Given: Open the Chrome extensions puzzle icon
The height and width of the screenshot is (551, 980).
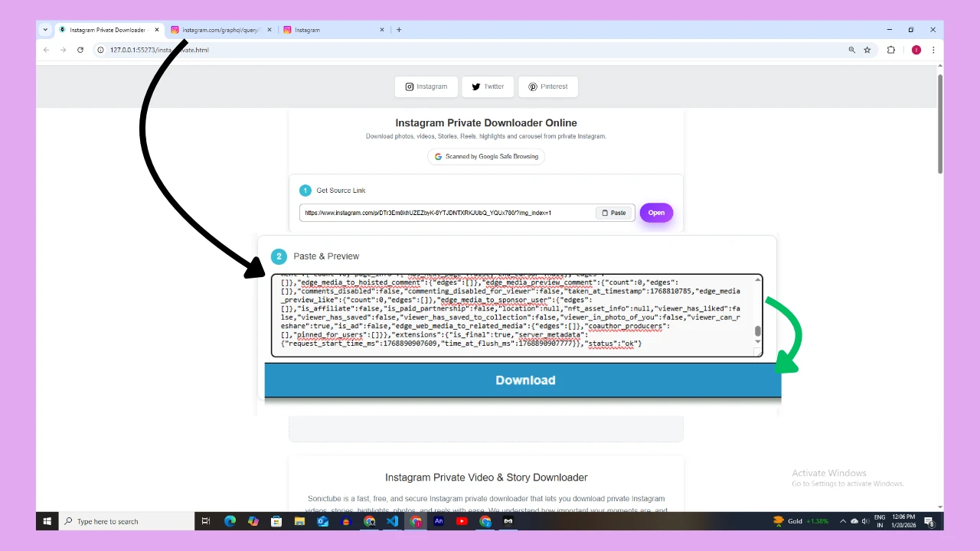Looking at the screenshot, I should pos(891,50).
